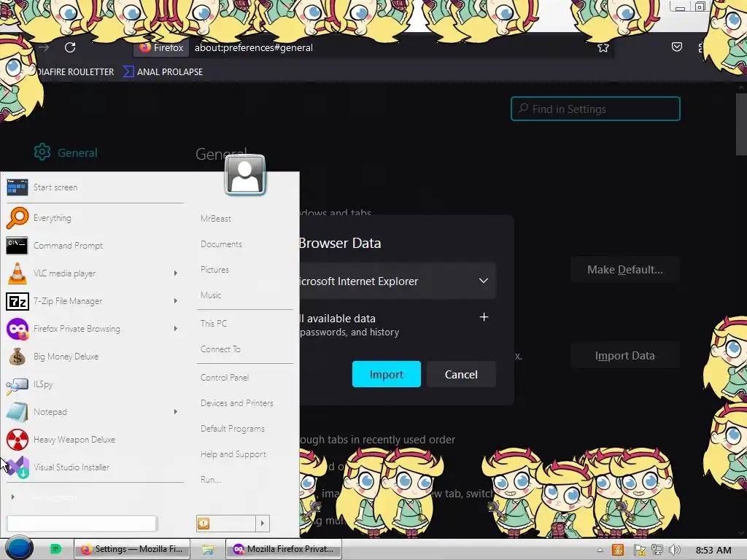This screenshot has height=560, width=747.
Task: Open 7-Zip File Manager icon
Action: [x=18, y=301]
